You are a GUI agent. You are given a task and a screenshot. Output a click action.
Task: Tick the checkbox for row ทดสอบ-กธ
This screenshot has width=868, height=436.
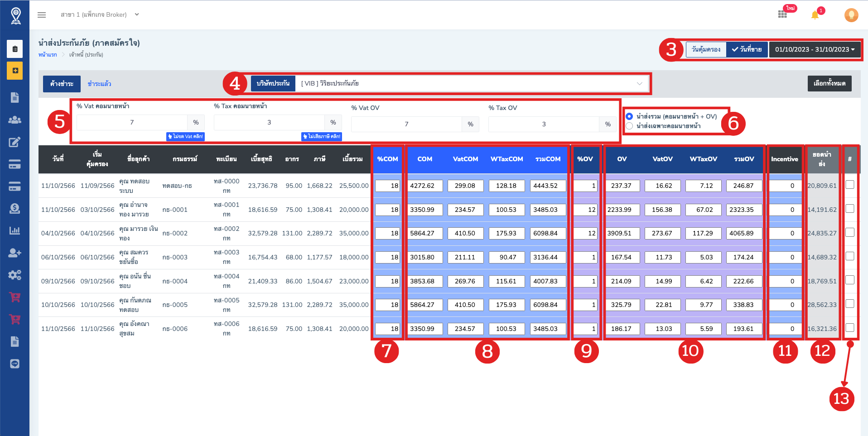point(850,185)
